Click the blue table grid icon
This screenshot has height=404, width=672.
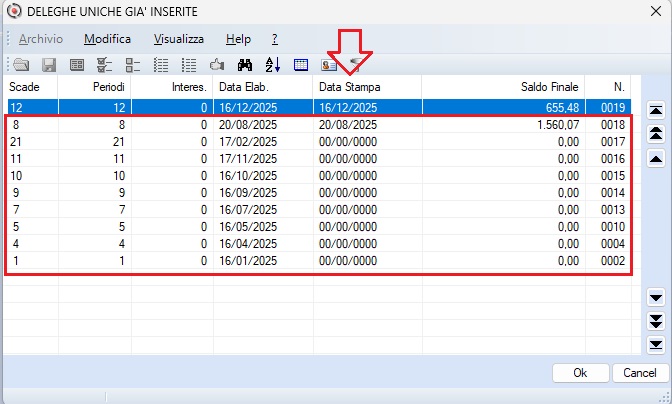click(x=301, y=65)
